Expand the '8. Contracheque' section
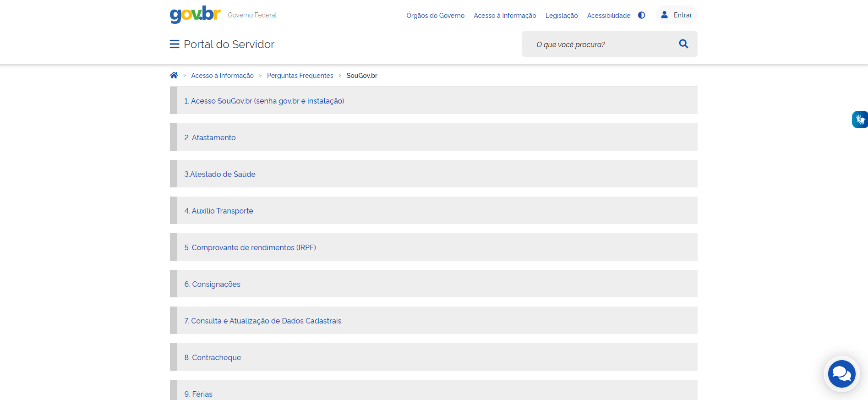Screen dimensions: 868x400 click(x=213, y=357)
